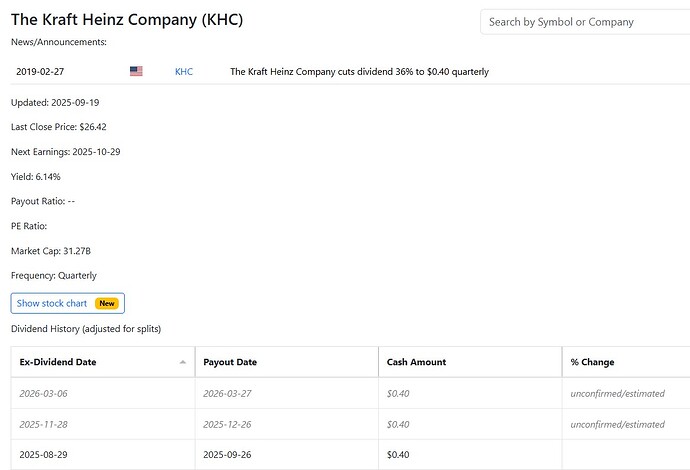Click the news date 2019-02-27
This screenshot has width=690, height=470.
[40, 72]
